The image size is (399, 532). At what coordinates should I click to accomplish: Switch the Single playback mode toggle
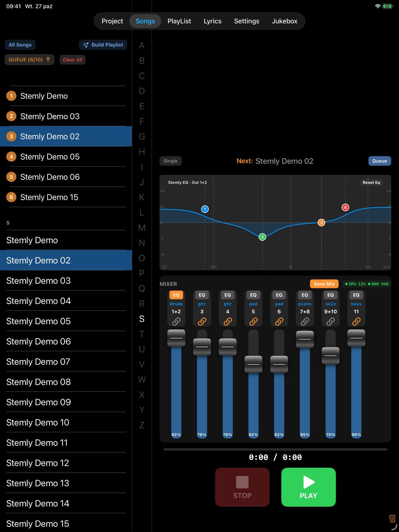click(170, 161)
